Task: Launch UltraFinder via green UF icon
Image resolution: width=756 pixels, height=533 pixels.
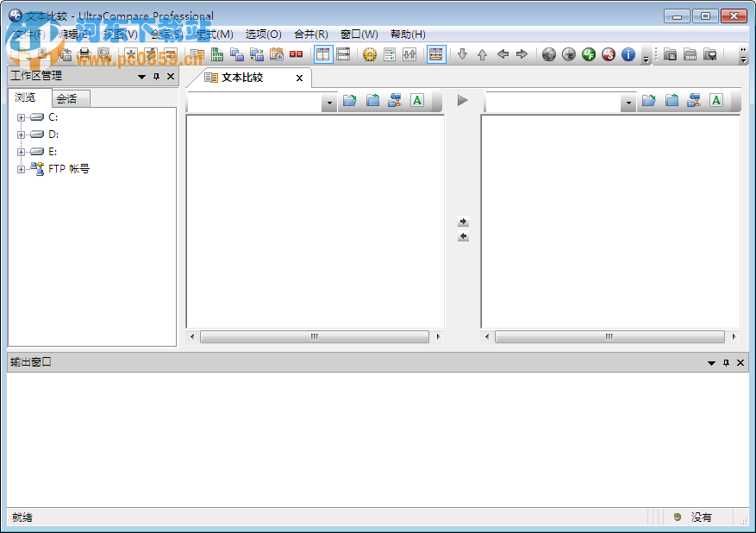Action: [x=589, y=54]
